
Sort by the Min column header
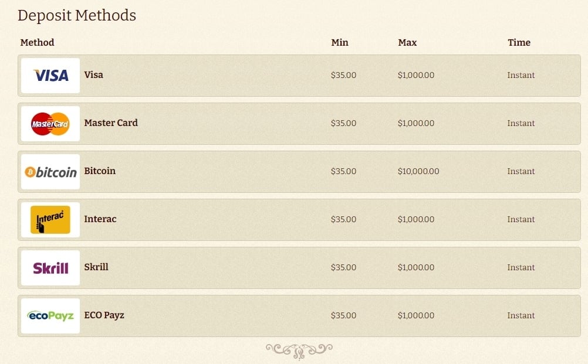[x=340, y=42]
